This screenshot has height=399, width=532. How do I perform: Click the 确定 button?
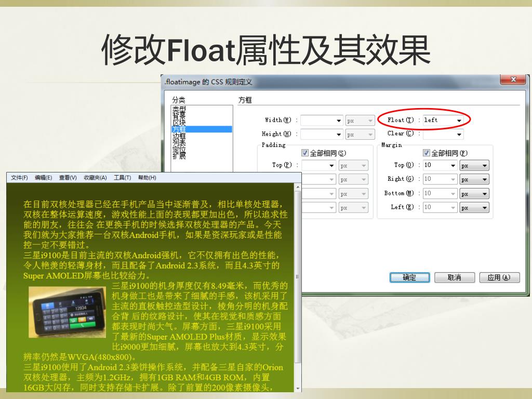click(409, 277)
